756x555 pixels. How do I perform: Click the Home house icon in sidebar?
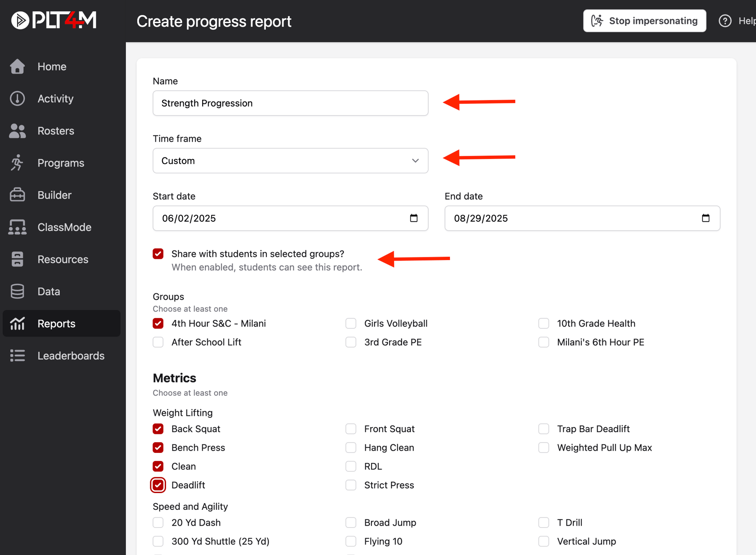coord(18,66)
